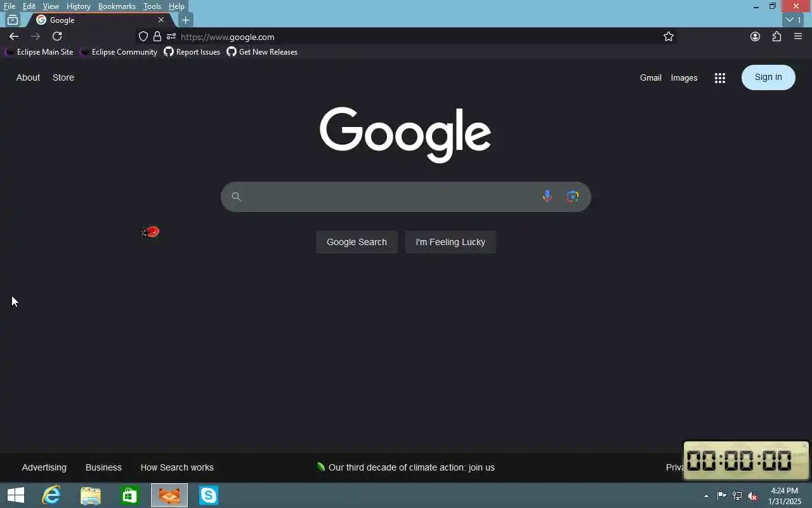Click the active browser taskbar icon
Image resolution: width=812 pixels, height=508 pixels.
(169, 495)
